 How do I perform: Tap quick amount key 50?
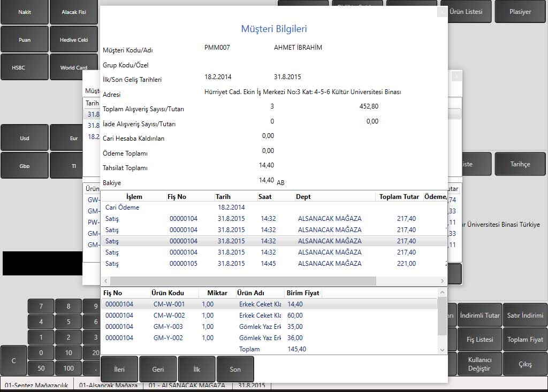[x=41, y=368]
